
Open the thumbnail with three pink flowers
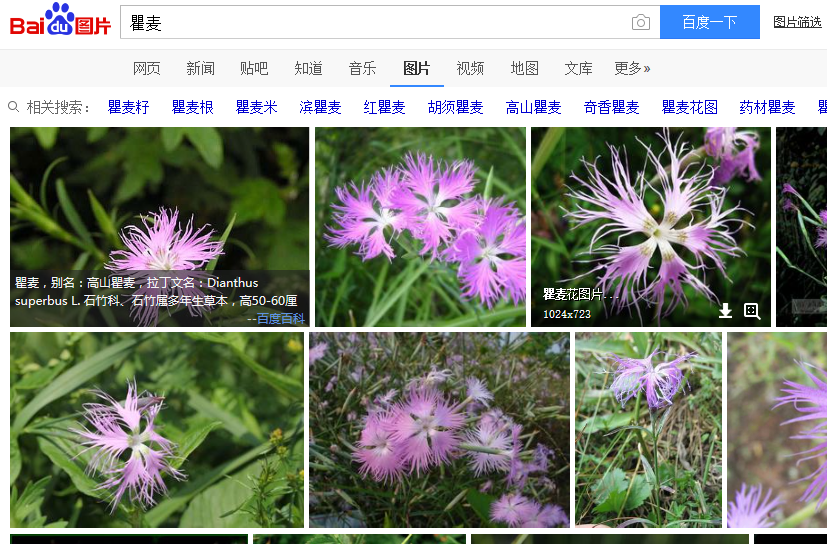click(x=420, y=226)
